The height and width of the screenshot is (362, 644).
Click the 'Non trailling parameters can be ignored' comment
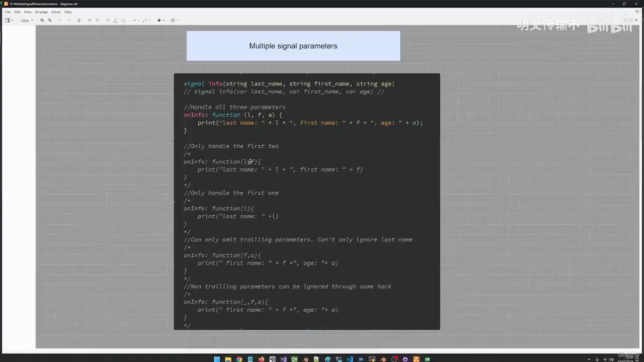tap(287, 287)
